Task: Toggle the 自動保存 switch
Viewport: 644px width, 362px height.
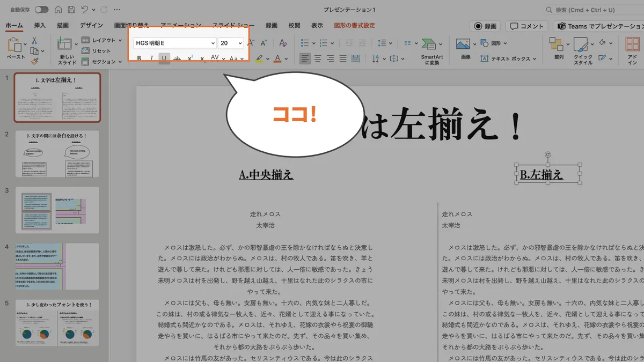Action: pos(41,9)
